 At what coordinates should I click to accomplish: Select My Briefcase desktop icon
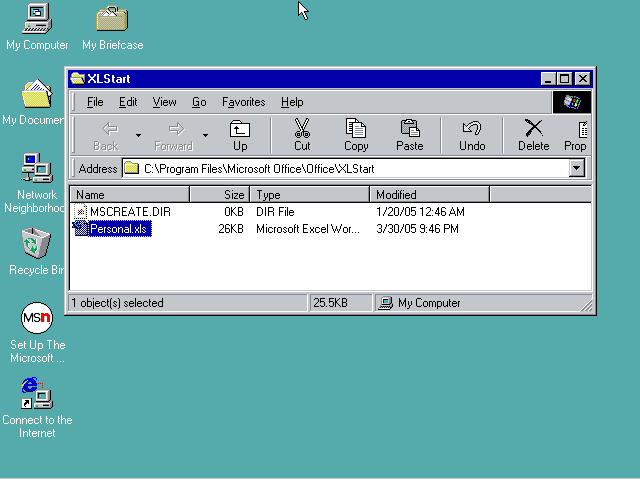tap(113, 27)
